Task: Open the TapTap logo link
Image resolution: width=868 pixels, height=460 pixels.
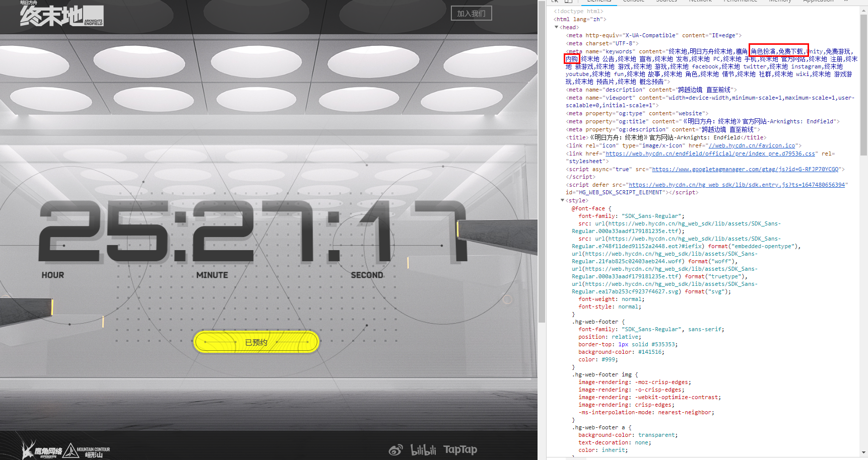Action: point(460,449)
